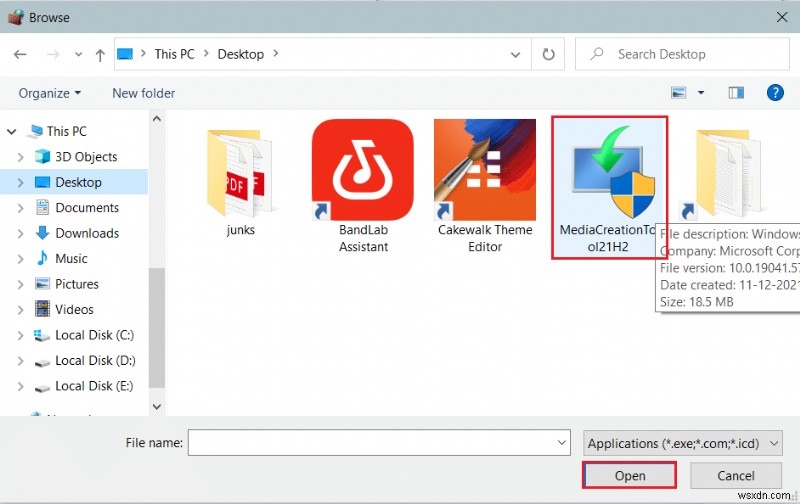Select the Cakewalk Theme Editor shortcut icon

pos(485,170)
